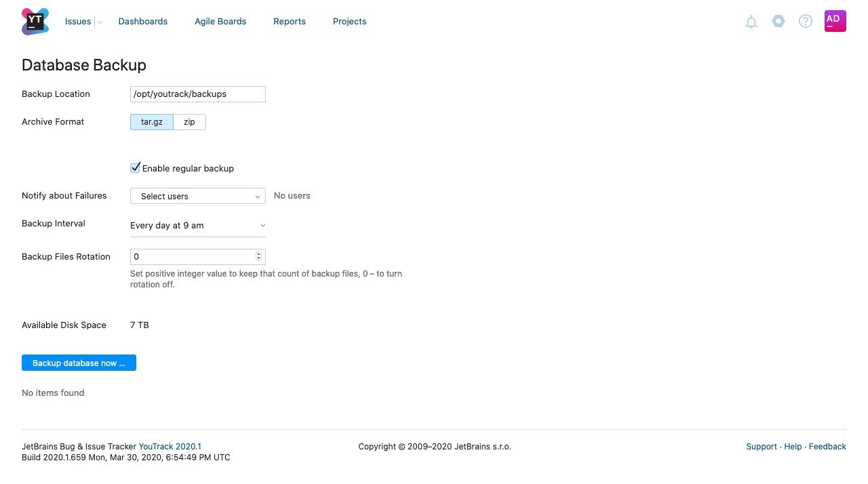The image size is (868, 484).
Task: Open the Help link in footer
Action: coord(793,447)
